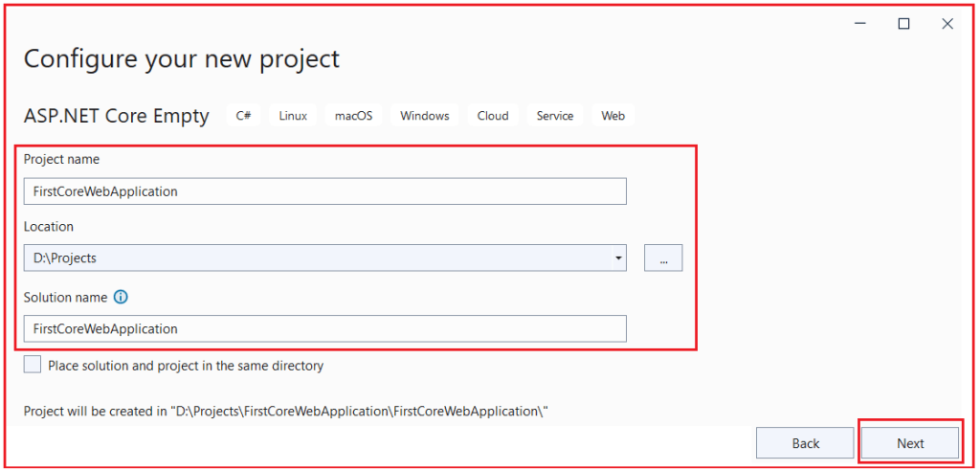This screenshot has height=470, width=980.
Task: Click the Service tag
Action: click(x=555, y=116)
